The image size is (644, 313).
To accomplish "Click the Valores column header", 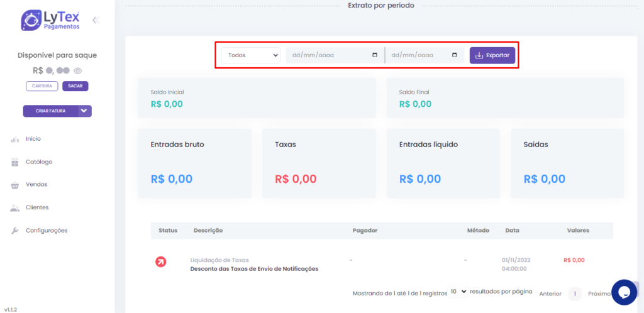I will pyautogui.click(x=579, y=231).
